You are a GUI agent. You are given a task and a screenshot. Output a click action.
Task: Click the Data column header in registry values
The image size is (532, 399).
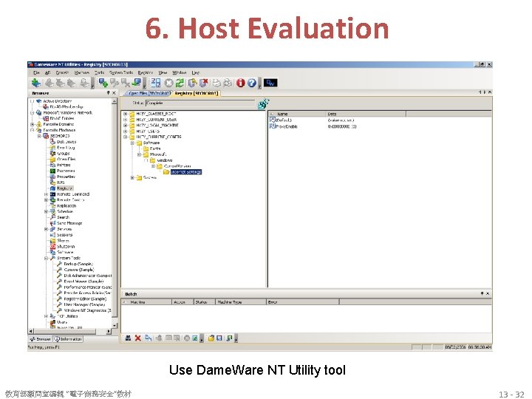click(x=366, y=114)
